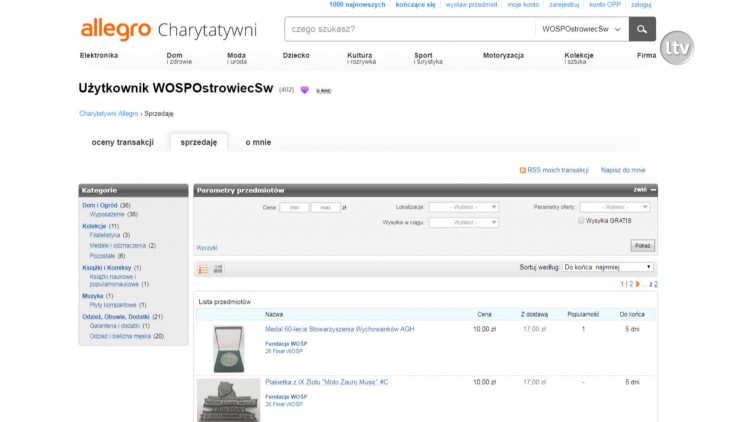Select 'Medale i odznaczenia' subcategory
Screen dimensions: 750x422
click(118, 245)
